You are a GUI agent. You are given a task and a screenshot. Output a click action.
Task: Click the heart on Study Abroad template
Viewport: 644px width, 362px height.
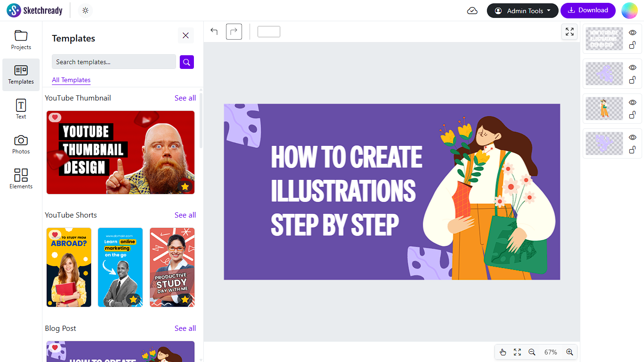point(55,235)
